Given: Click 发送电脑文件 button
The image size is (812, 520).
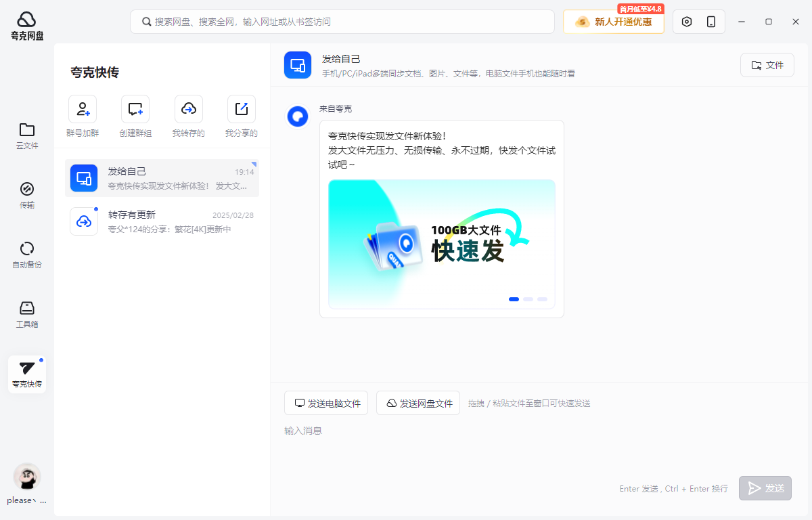Looking at the screenshot, I should [326, 403].
